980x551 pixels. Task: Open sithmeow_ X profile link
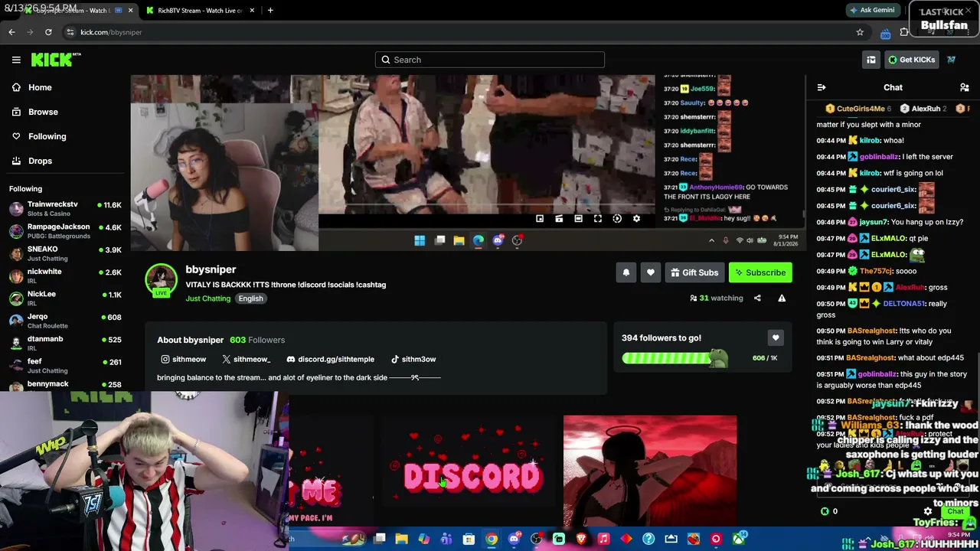[x=246, y=359]
